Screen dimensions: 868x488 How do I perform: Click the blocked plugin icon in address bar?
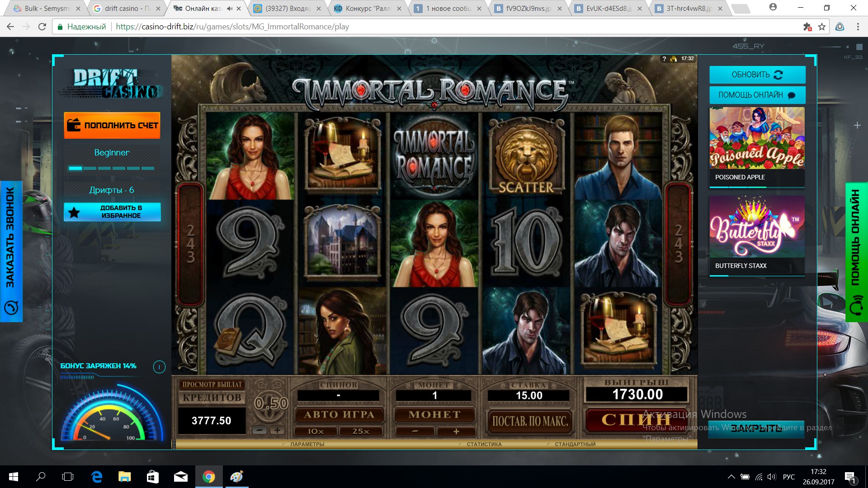click(807, 27)
